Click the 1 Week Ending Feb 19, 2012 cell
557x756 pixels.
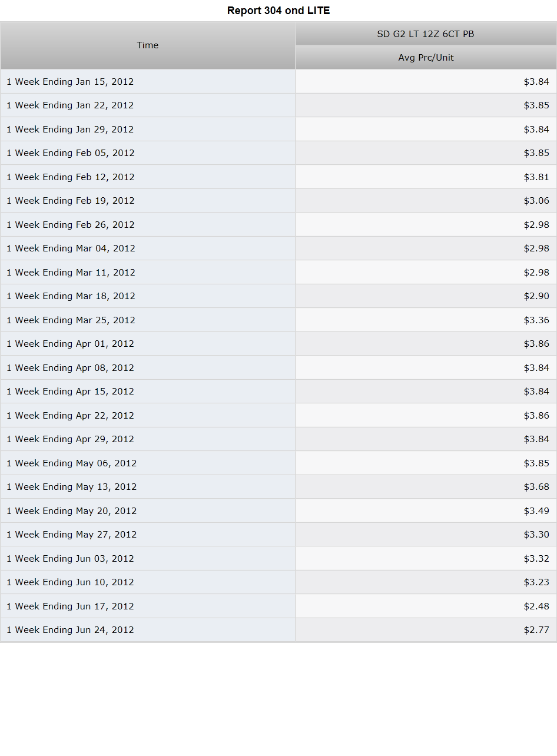coord(148,201)
